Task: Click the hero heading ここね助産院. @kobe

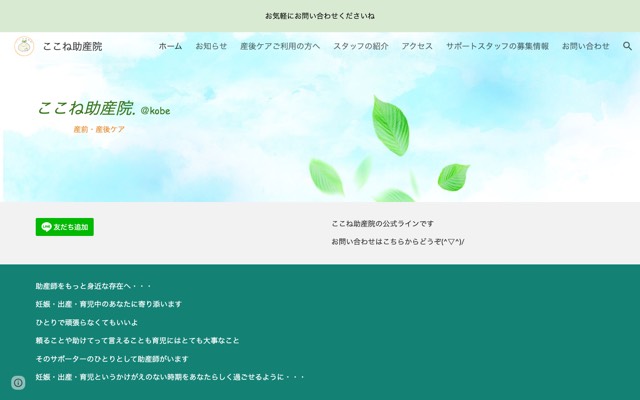Action: click(x=104, y=109)
